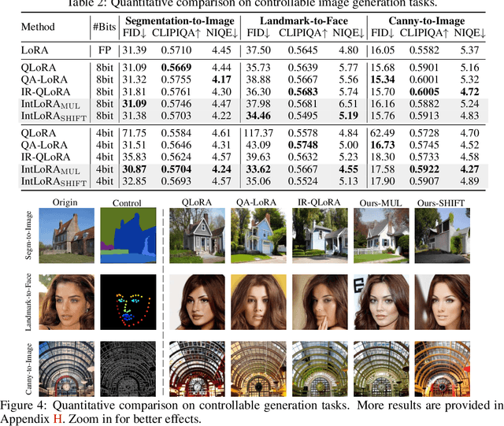
Task: Click bold Landmark CLIPIQA value 0.5683
Action: [x=302, y=91]
